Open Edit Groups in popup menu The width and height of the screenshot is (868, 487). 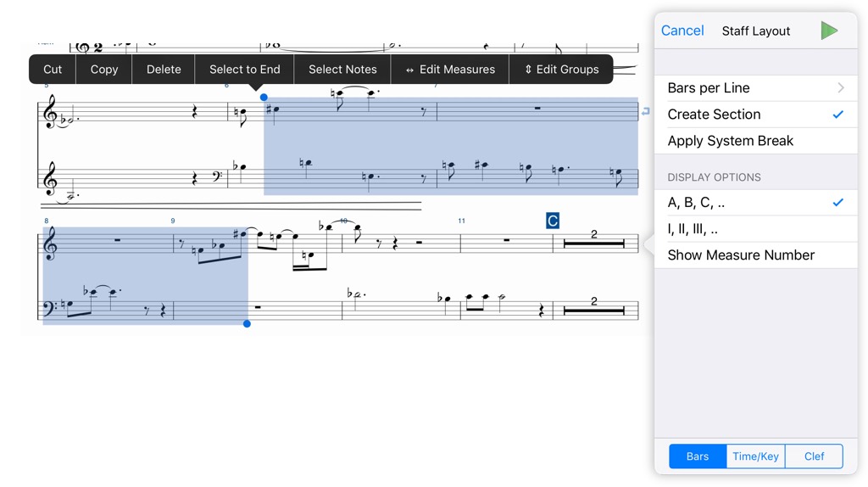pyautogui.click(x=561, y=70)
